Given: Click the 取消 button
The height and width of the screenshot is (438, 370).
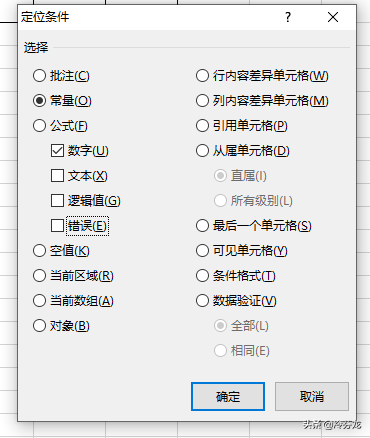Looking at the screenshot, I should tap(312, 396).
